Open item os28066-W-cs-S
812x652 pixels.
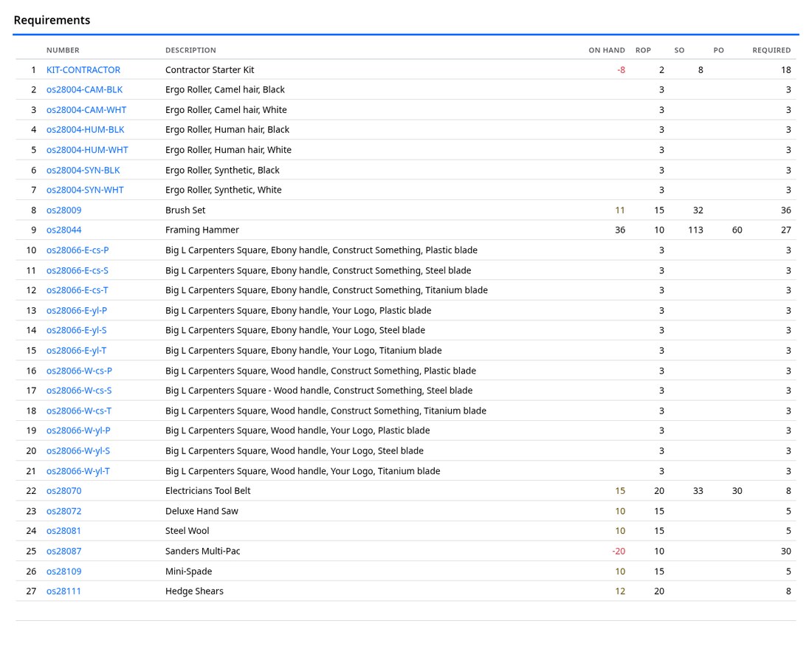tap(79, 391)
